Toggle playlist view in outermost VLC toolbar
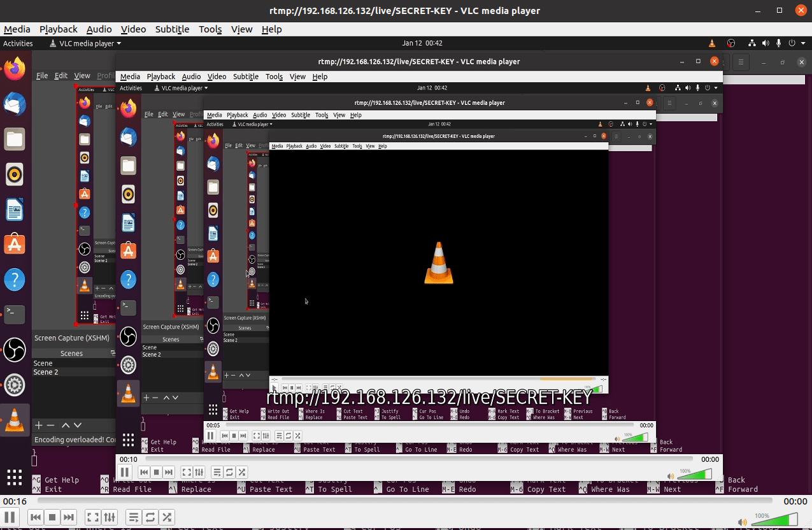The height and width of the screenshot is (530, 812). pyautogui.click(x=134, y=517)
